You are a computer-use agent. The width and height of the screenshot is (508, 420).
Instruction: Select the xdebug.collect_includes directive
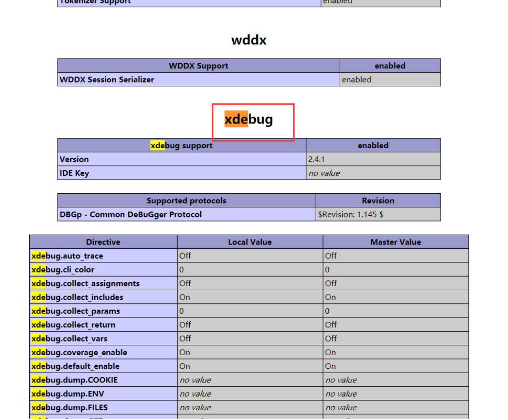pyautogui.click(x=77, y=297)
